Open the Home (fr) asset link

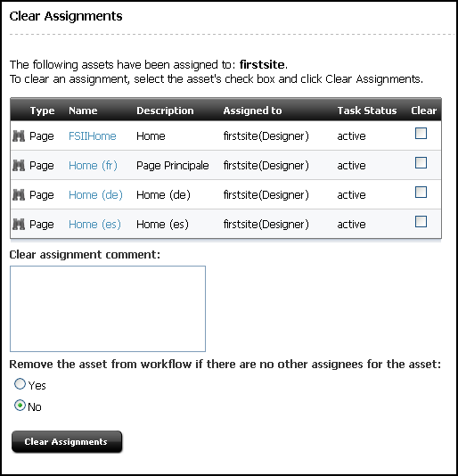93,166
